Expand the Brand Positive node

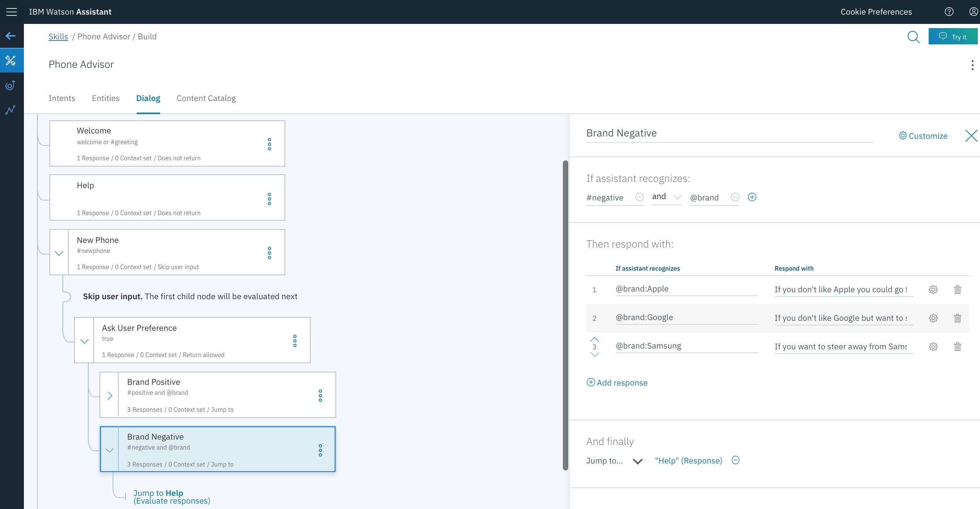click(x=109, y=396)
